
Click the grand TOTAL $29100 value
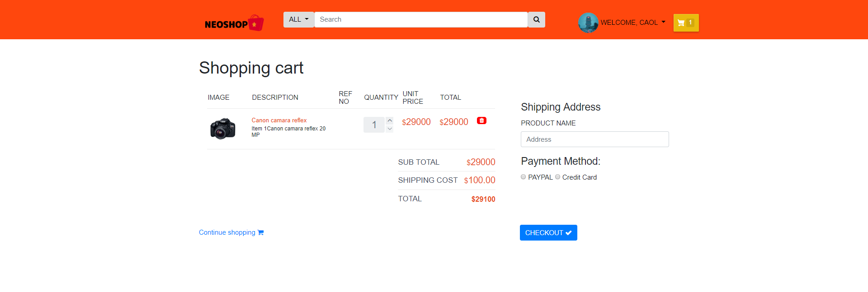click(x=483, y=199)
